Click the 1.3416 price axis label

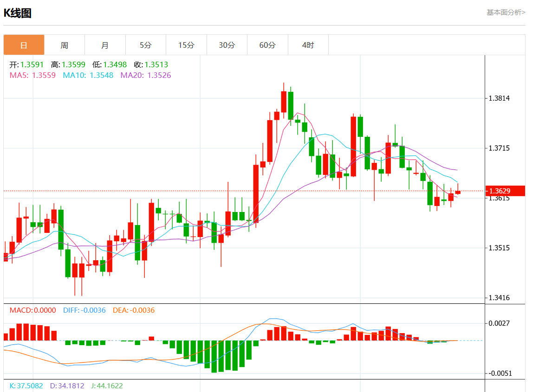coord(499,298)
